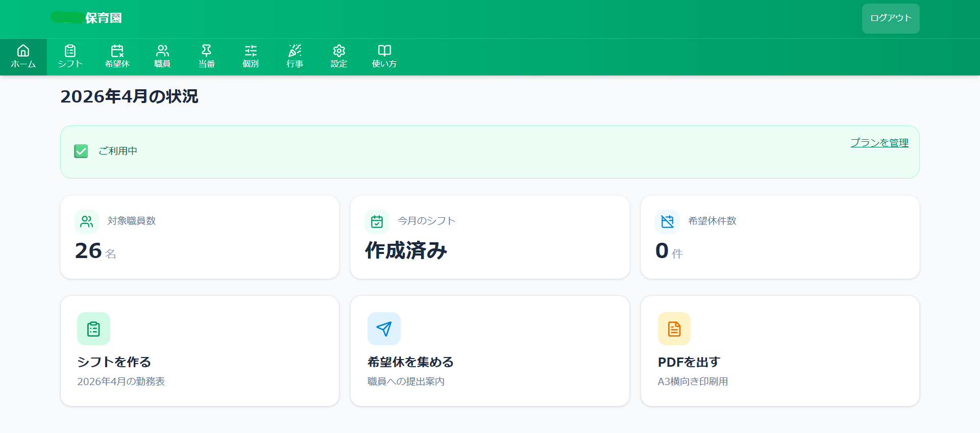Open the シフトを作る card title
The width and height of the screenshot is (980, 433).
click(x=114, y=362)
